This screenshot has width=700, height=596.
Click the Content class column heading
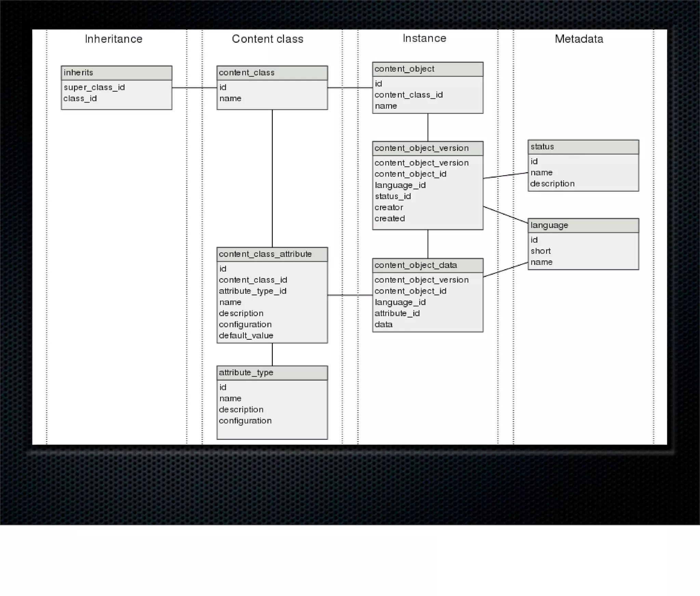[x=267, y=39]
